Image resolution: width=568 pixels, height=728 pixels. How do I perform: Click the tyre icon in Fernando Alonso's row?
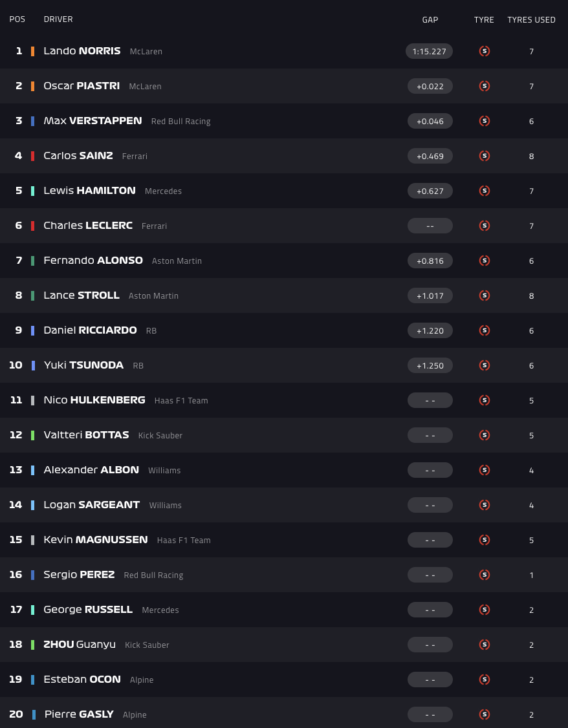[484, 261]
